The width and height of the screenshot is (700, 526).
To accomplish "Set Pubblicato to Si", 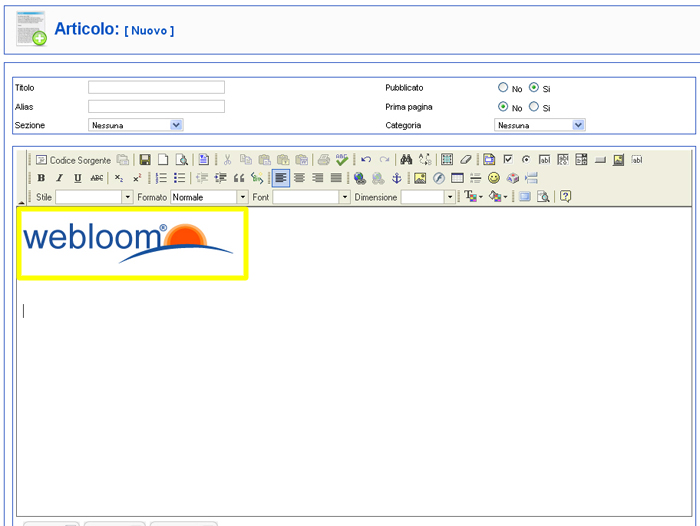I will pos(534,88).
